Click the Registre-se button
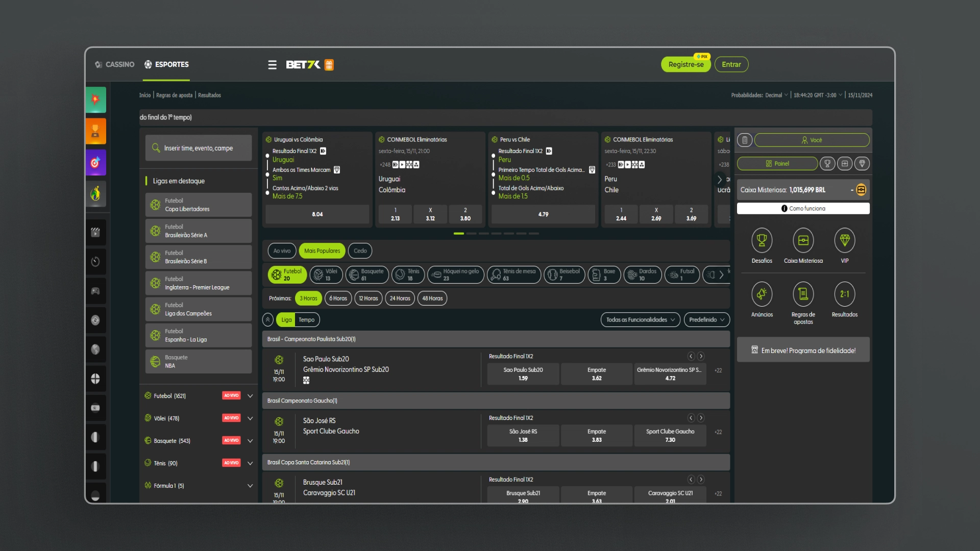 pos(686,65)
